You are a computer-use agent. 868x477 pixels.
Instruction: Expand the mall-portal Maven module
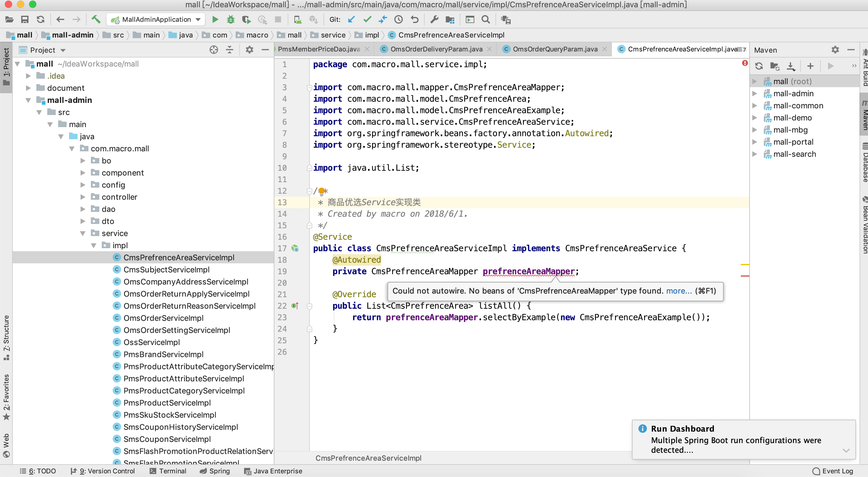755,142
